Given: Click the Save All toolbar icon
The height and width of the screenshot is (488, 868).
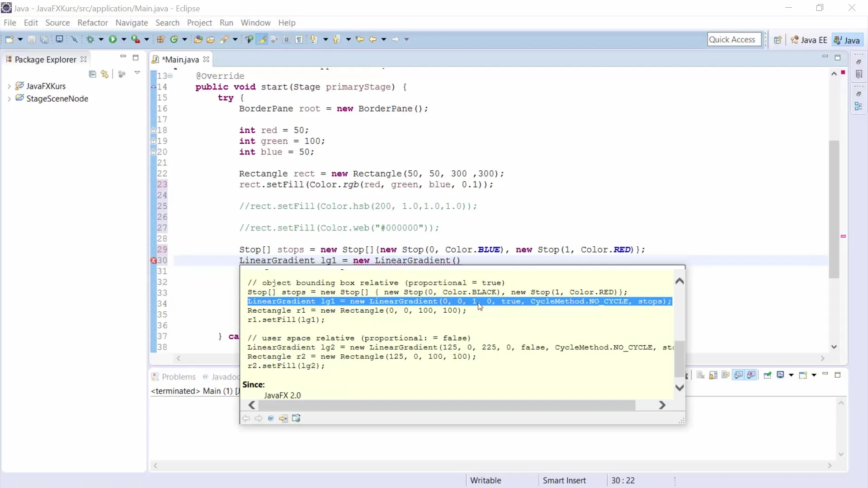Looking at the screenshot, I should pyautogui.click(x=44, y=39).
